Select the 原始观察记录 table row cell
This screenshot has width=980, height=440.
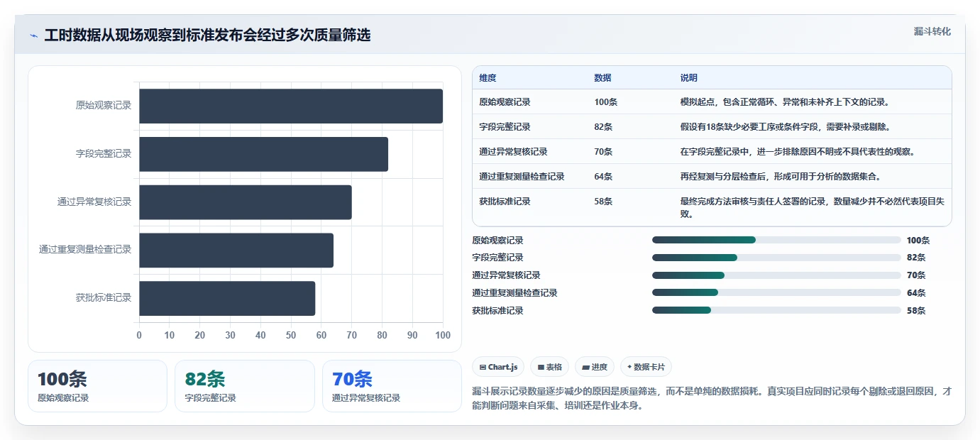(505, 102)
